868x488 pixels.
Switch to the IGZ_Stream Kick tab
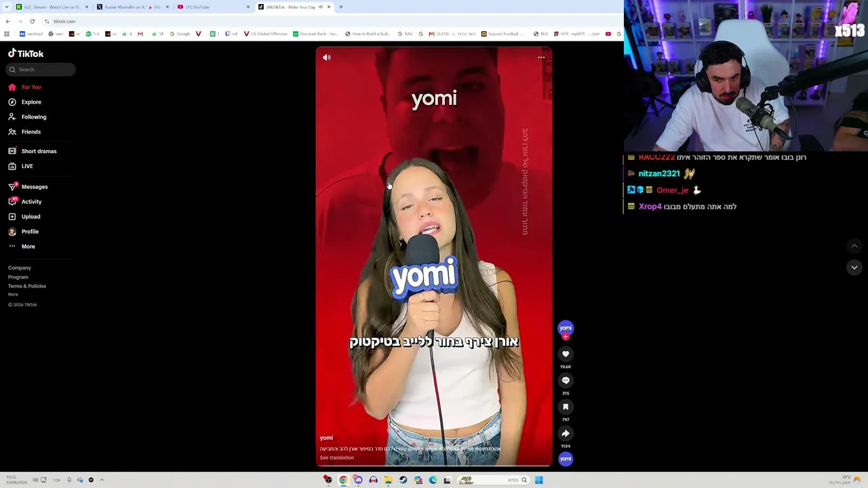coord(53,7)
